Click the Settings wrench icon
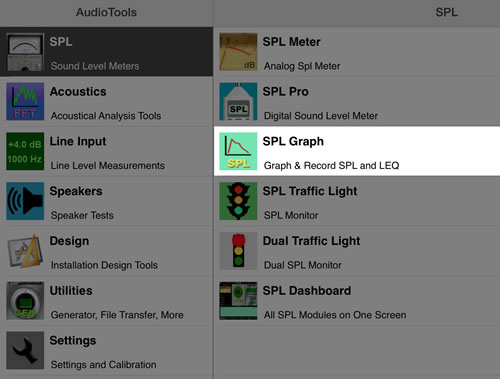 [25, 350]
